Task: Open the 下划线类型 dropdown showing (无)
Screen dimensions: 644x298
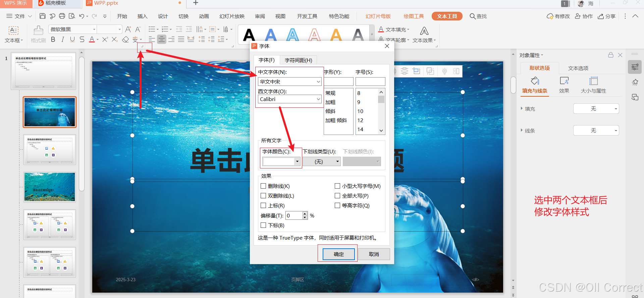Action: (322, 162)
